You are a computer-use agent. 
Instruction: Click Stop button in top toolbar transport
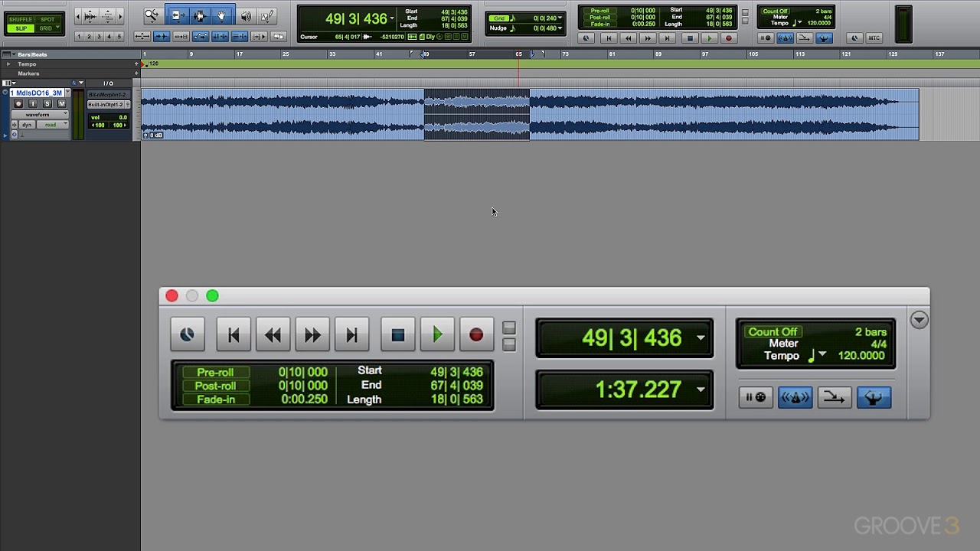[x=689, y=38]
